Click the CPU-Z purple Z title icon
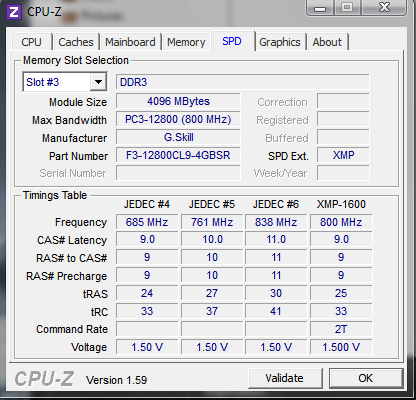The image size is (416, 400). point(14,12)
